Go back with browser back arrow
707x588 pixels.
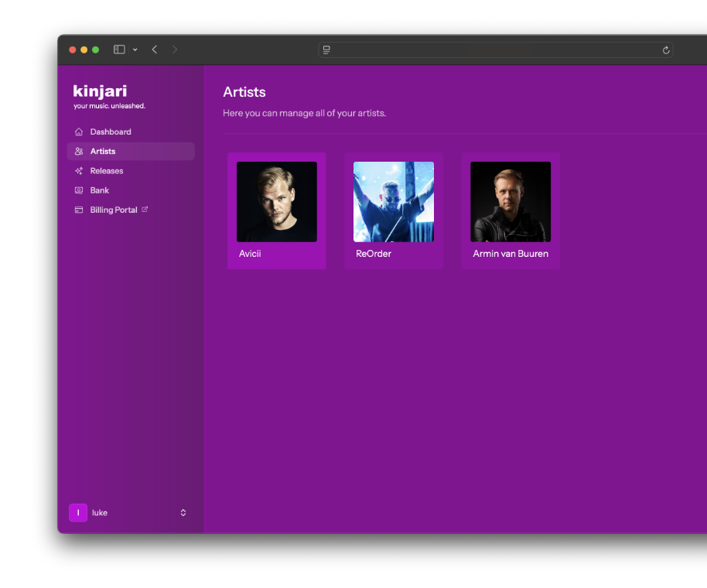[155, 50]
